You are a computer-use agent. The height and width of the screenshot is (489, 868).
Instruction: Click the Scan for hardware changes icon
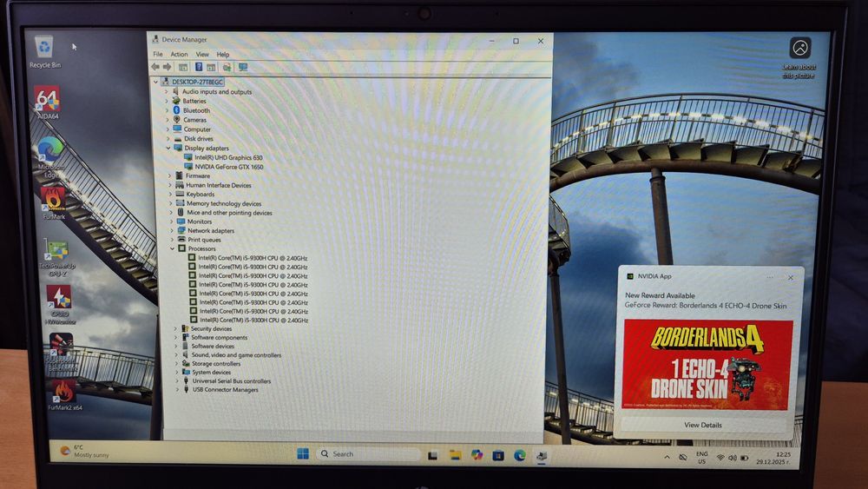[x=227, y=68]
